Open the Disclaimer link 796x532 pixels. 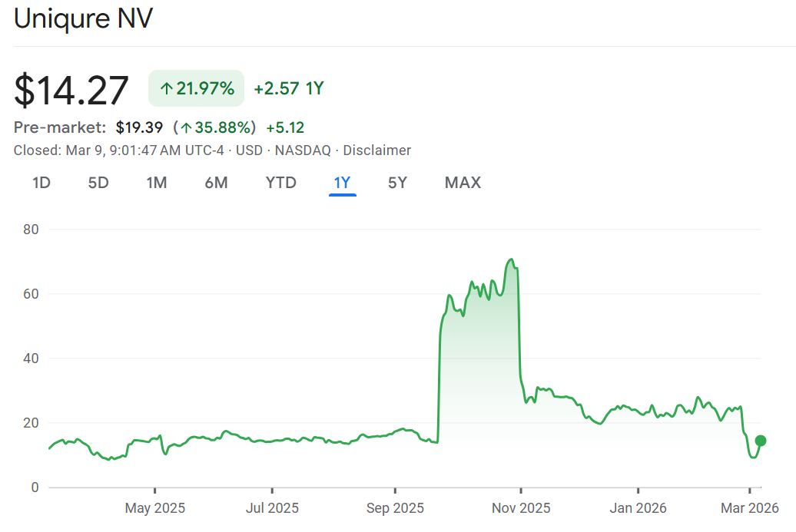point(376,150)
